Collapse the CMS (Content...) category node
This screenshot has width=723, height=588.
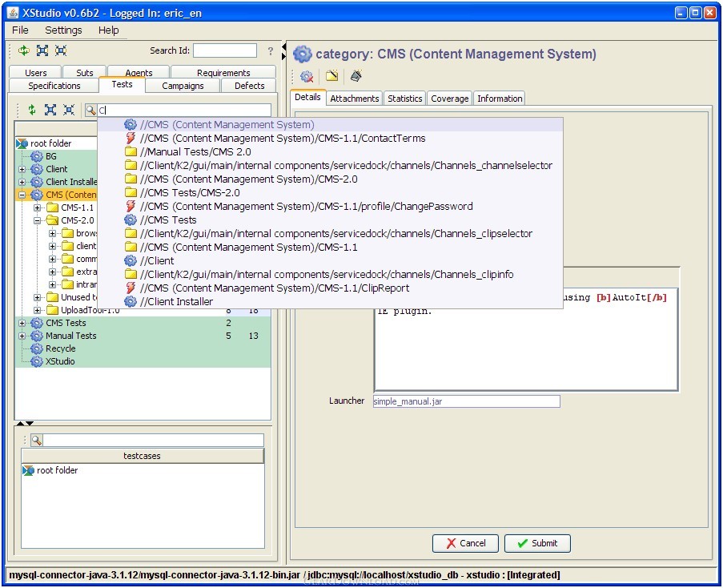(22, 195)
